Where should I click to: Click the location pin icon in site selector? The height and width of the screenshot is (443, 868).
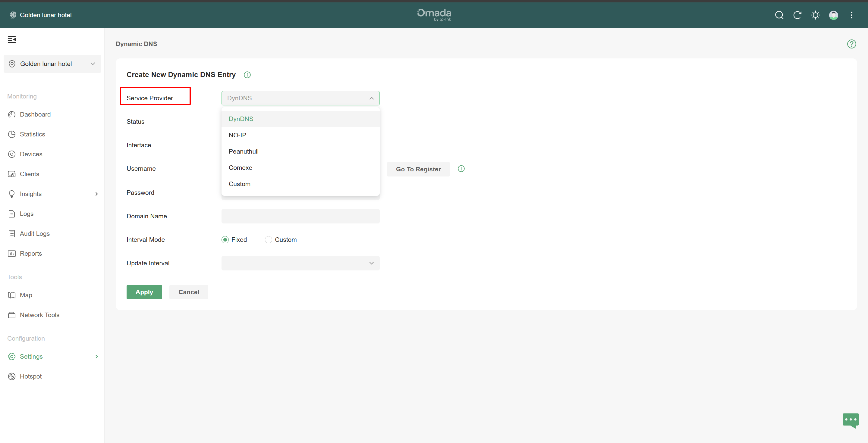pyautogui.click(x=12, y=64)
